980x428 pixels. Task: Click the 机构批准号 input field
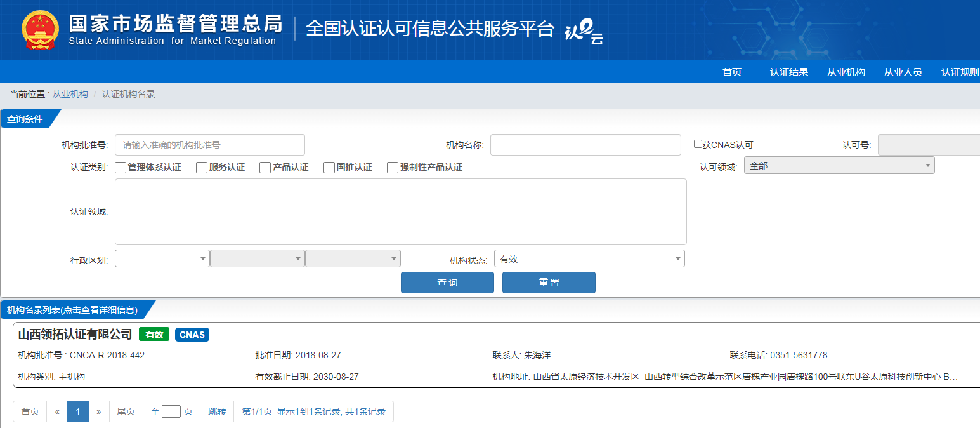209,145
